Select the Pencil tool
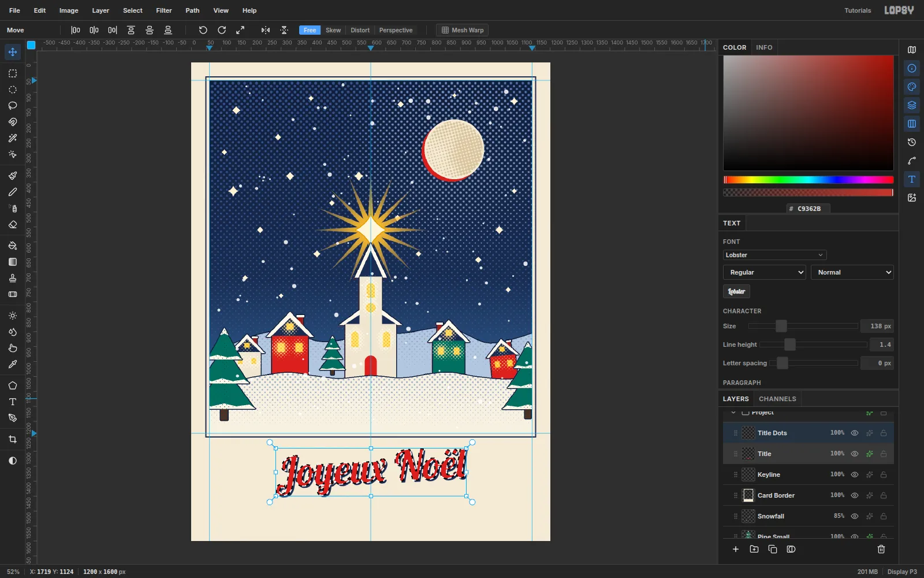The height and width of the screenshot is (578, 924). [x=13, y=192]
